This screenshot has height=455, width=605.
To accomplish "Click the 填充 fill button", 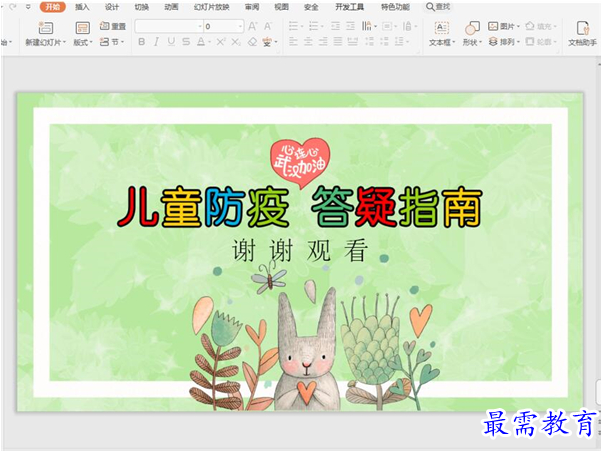I will click(x=541, y=26).
